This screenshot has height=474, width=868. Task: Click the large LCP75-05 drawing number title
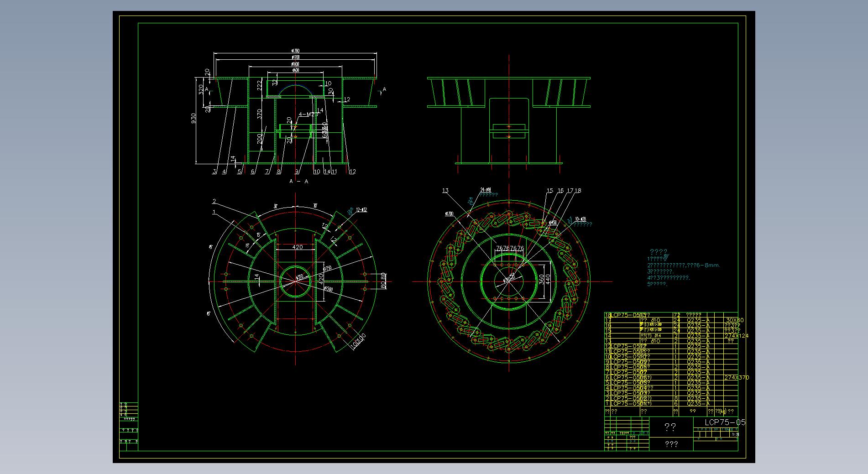(725, 422)
